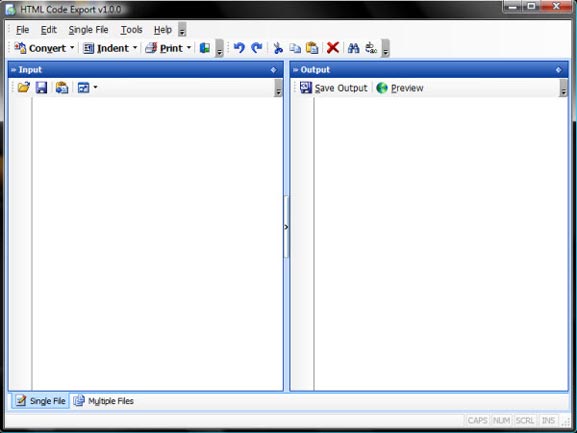Expand the menu bar overflow options
This screenshot has width=577, height=433.
click(182, 30)
